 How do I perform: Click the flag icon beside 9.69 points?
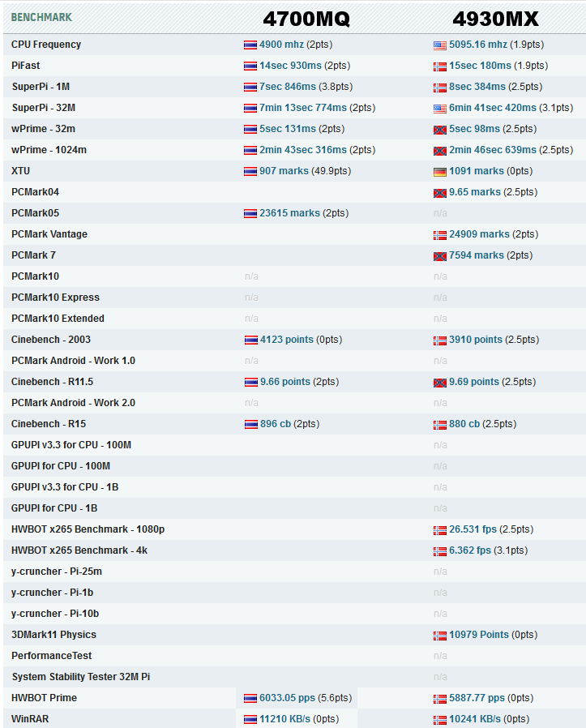pos(440,383)
